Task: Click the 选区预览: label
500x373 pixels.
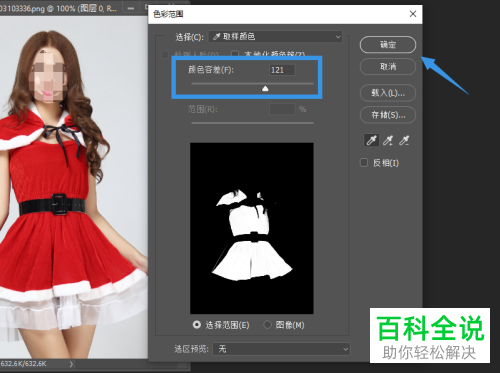Action: (191, 349)
